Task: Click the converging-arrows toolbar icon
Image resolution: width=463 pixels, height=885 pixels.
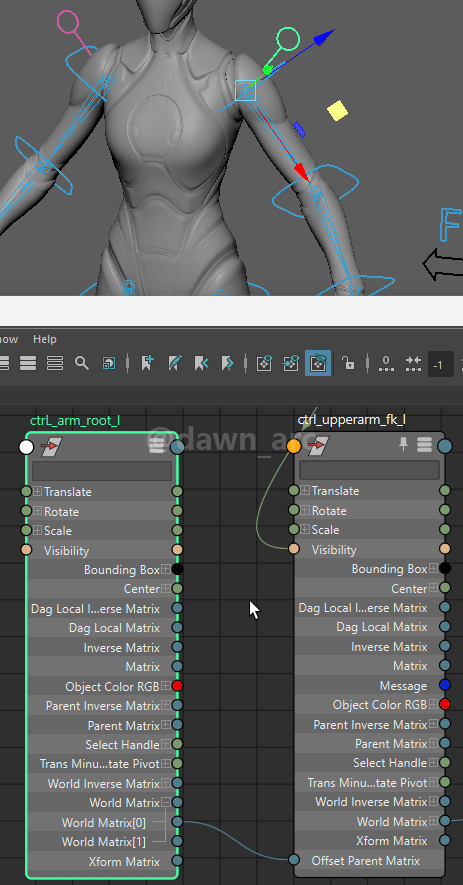Action: tap(413, 363)
